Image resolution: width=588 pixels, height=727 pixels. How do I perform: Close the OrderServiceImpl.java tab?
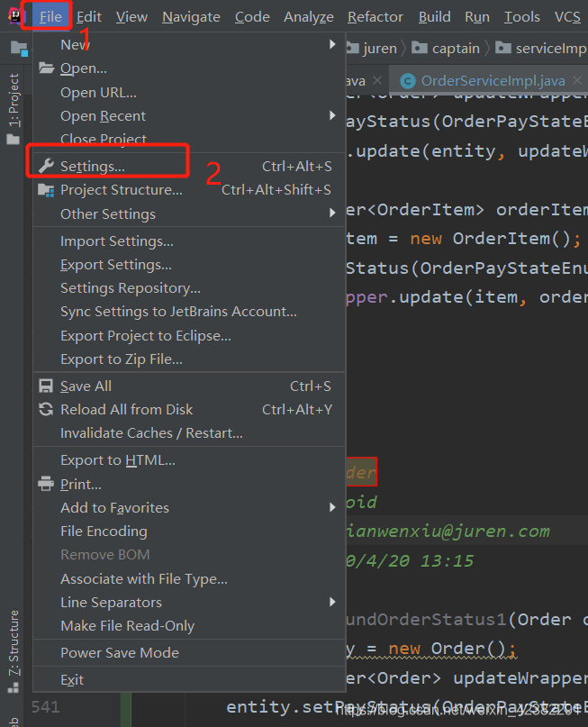[577, 80]
